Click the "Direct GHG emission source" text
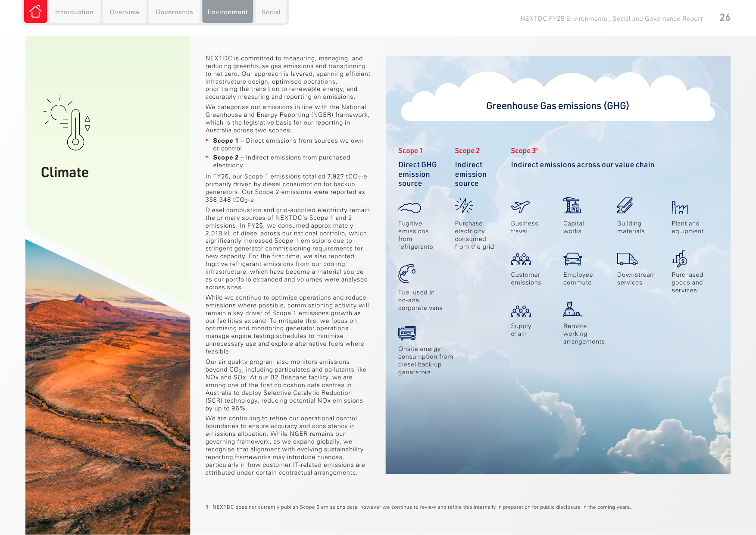This screenshot has width=756, height=535. (417, 174)
